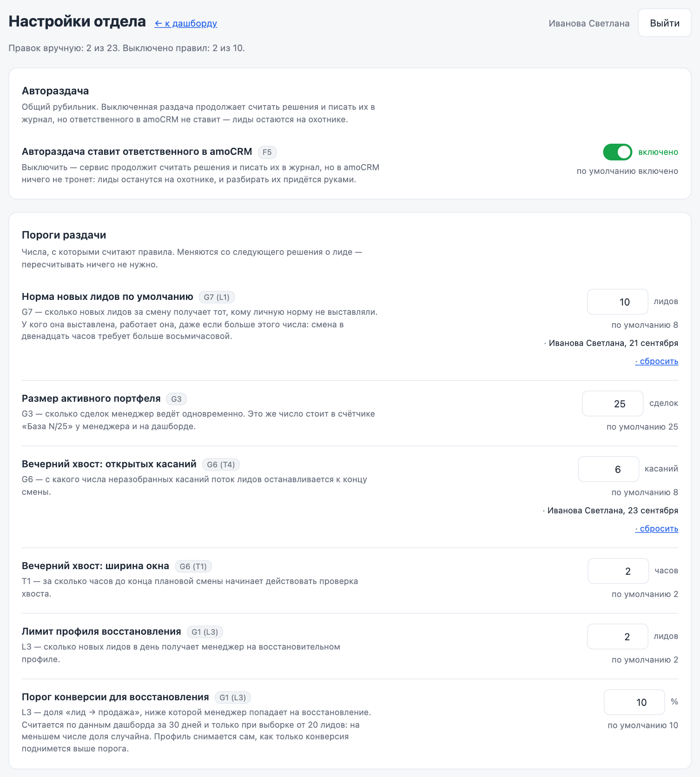This screenshot has width=700, height=777.
Task: Click the F5 rule badge
Action: [x=267, y=152]
